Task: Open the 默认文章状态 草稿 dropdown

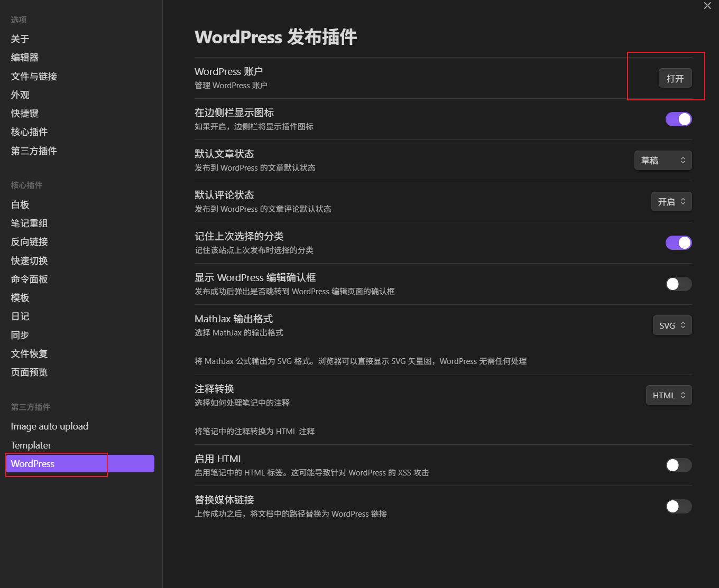Action: coord(663,160)
